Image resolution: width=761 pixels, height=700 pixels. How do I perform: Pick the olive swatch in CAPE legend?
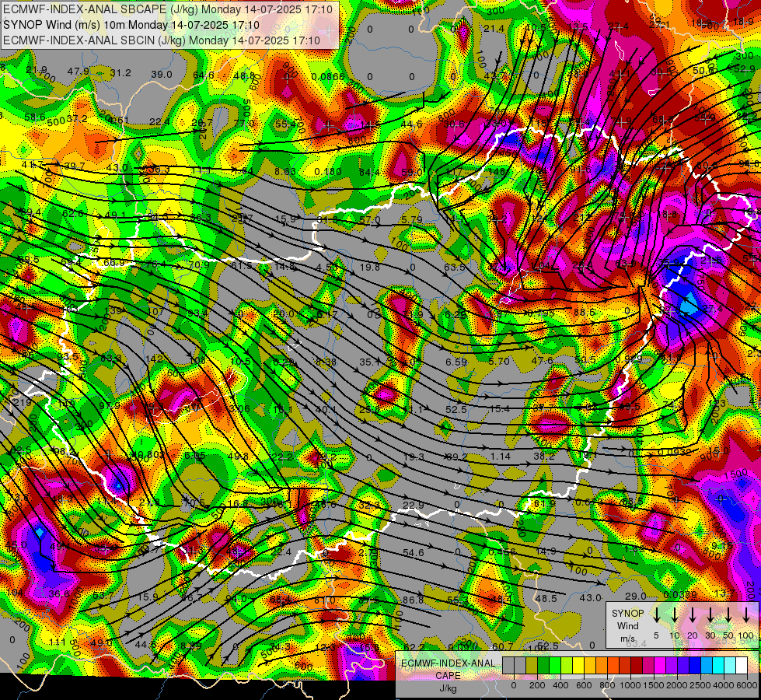[532, 665]
